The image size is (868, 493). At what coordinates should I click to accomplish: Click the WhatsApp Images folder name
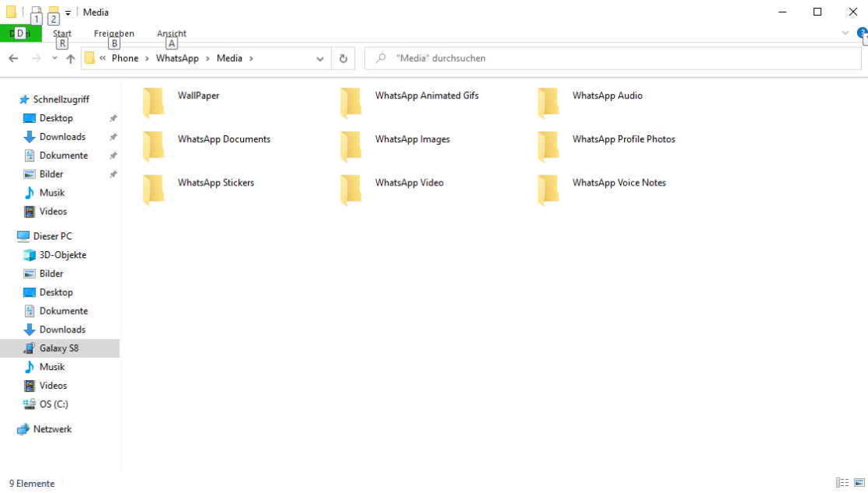click(x=412, y=139)
